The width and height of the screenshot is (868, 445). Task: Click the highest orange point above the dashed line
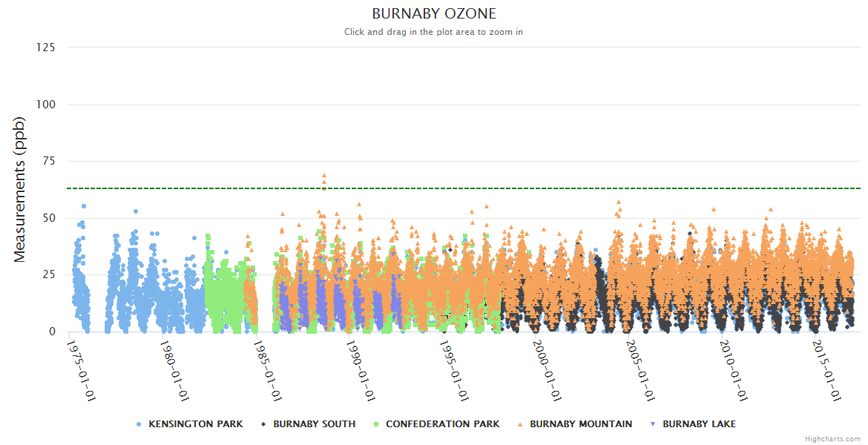pyautogui.click(x=324, y=177)
